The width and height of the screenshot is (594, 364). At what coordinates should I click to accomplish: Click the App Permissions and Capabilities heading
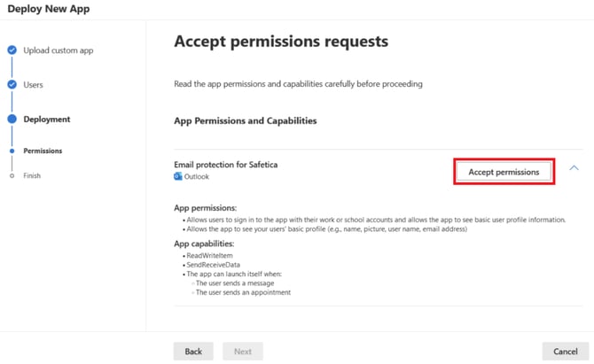245,120
